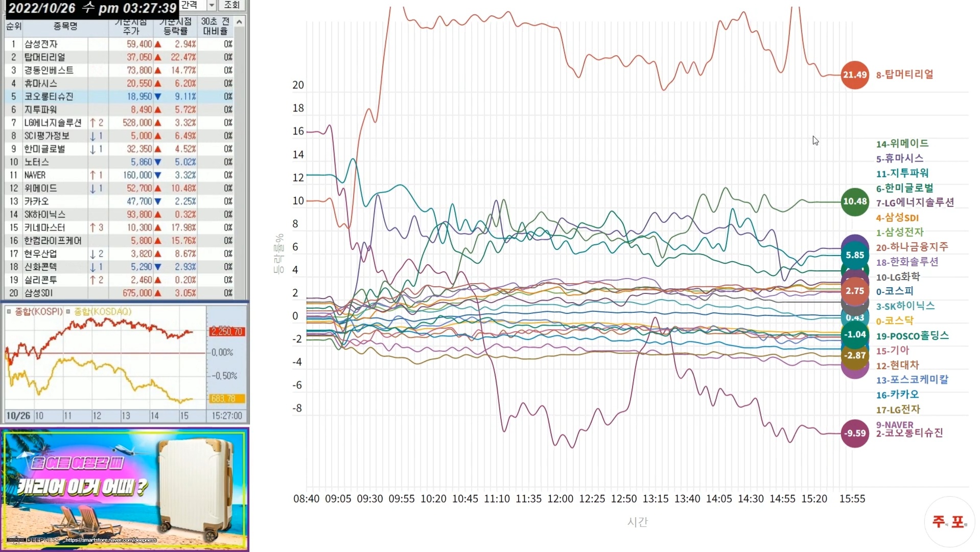Open the suitcase travel ad banner
The image size is (980, 552).
(x=125, y=490)
